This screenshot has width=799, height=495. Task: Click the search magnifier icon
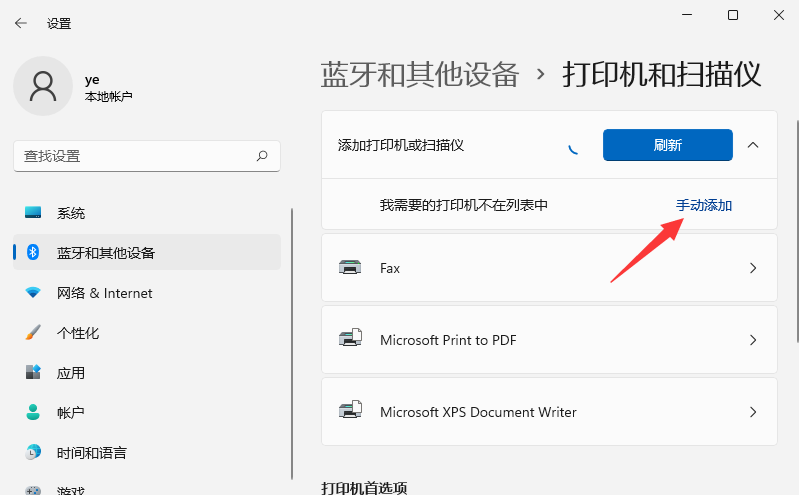tap(262, 156)
